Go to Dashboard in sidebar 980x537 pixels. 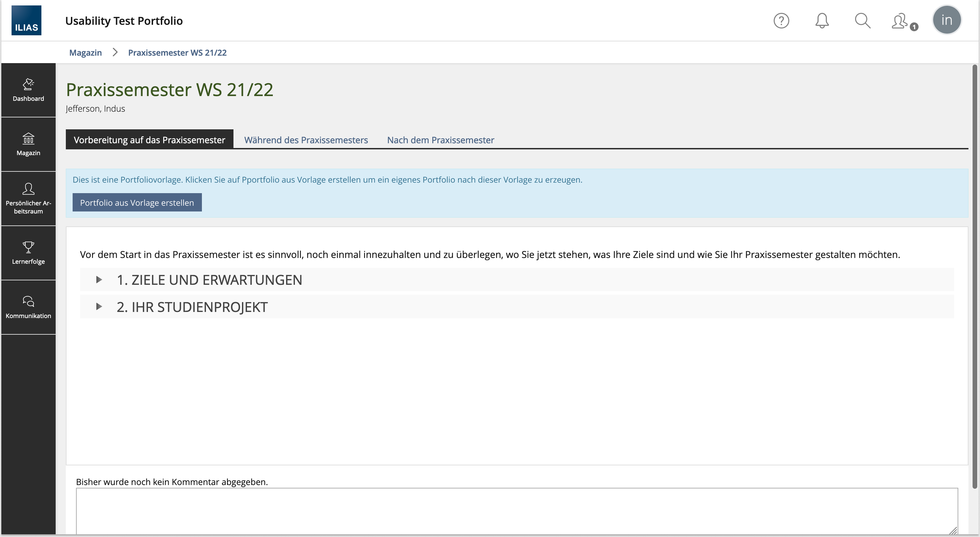coord(28,90)
